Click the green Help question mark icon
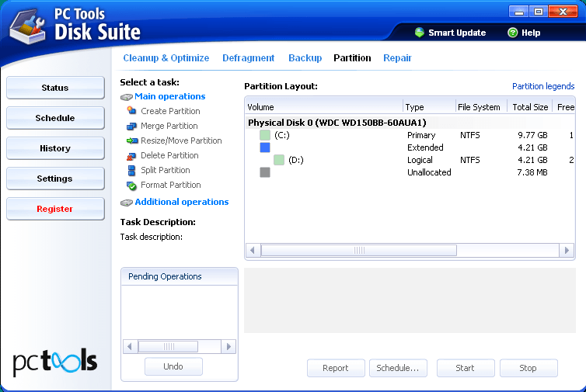 coord(513,33)
